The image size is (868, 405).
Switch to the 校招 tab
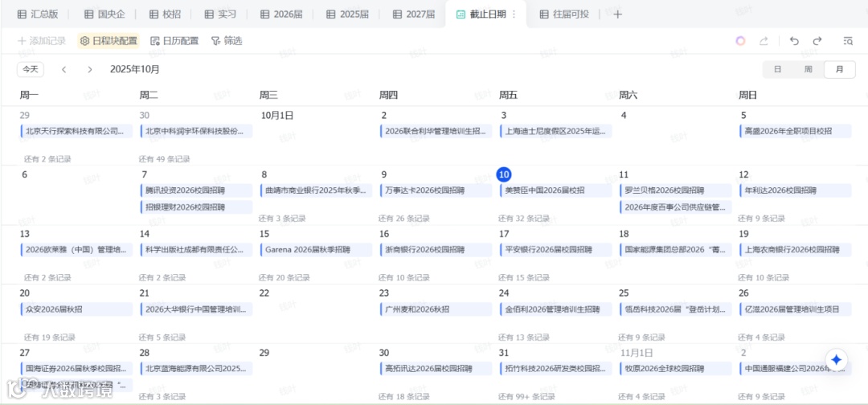[166, 14]
